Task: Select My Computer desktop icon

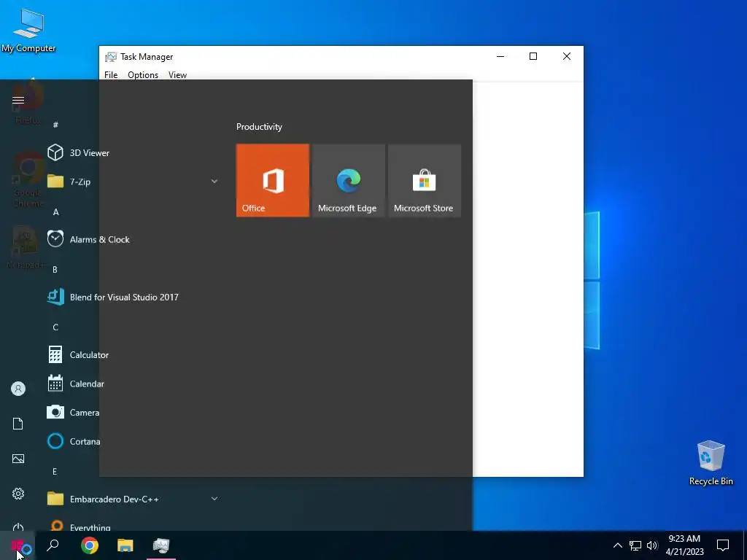Action: [28, 31]
